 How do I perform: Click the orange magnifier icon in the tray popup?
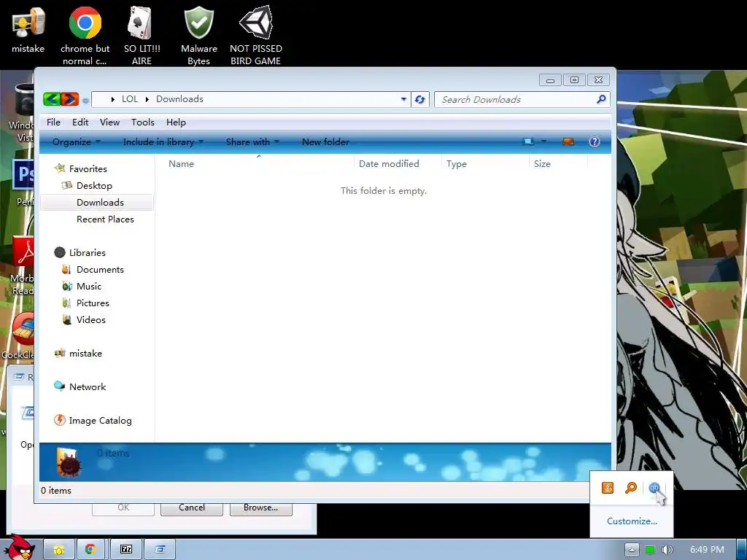631,488
